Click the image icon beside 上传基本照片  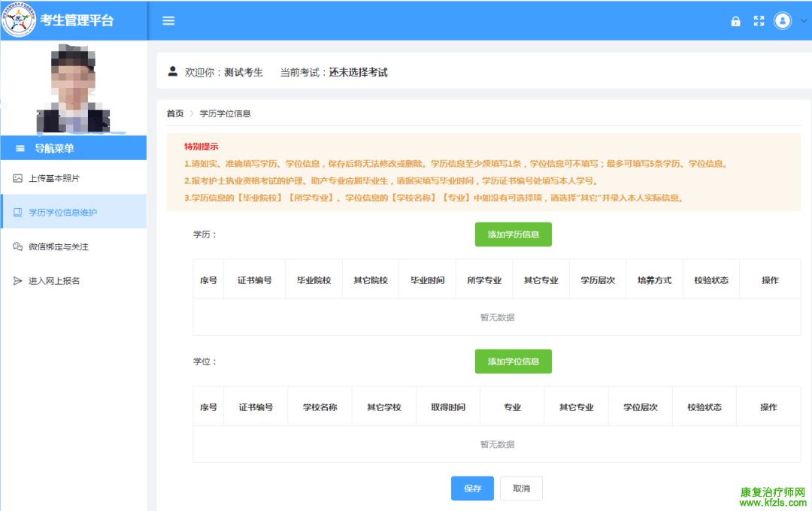18,179
